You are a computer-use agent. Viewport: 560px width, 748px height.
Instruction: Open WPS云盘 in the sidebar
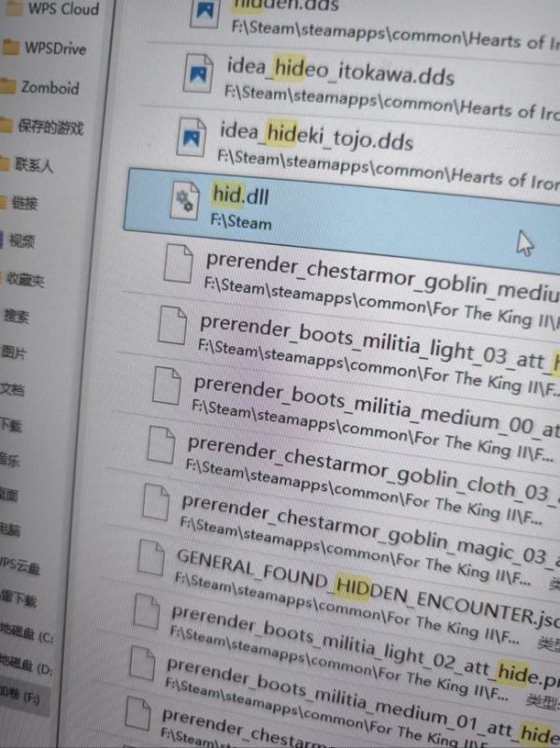pos(20,567)
